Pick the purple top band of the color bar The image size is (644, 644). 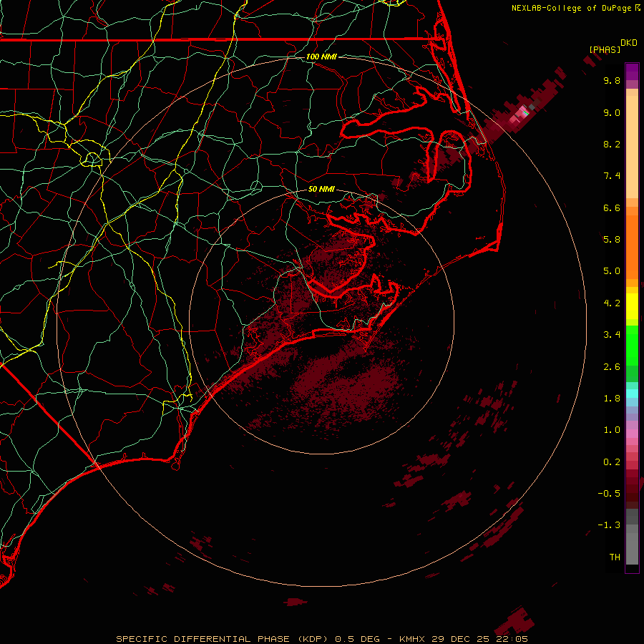pos(632,72)
